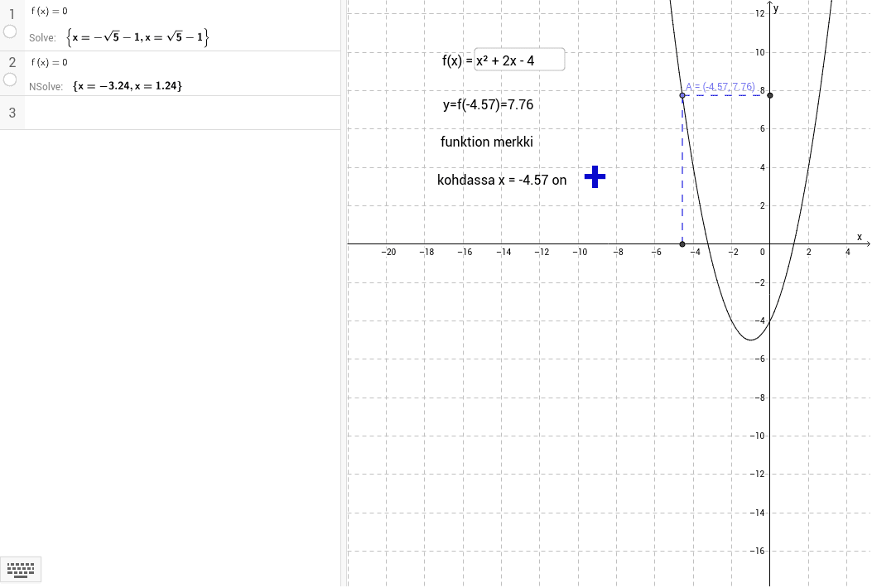The image size is (872, 588).
Task: Click the text y=f(-4.57)=7.76
Action: [489, 104]
